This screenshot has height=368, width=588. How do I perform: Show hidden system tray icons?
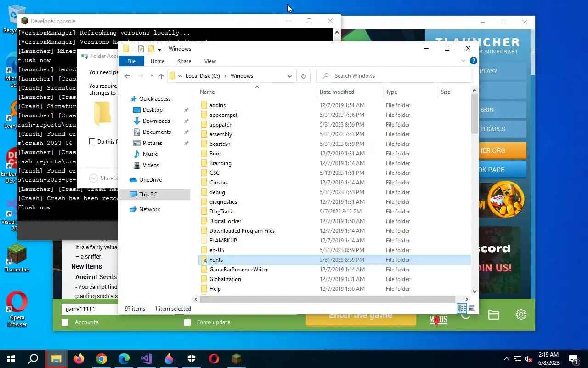pos(507,359)
